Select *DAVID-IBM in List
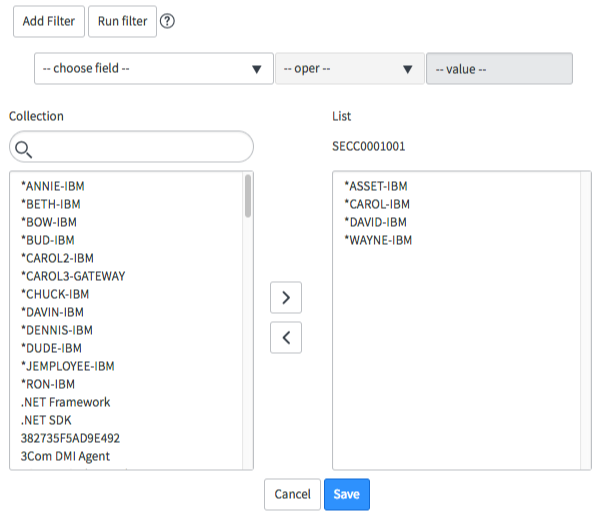The image size is (597, 514). [375, 222]
